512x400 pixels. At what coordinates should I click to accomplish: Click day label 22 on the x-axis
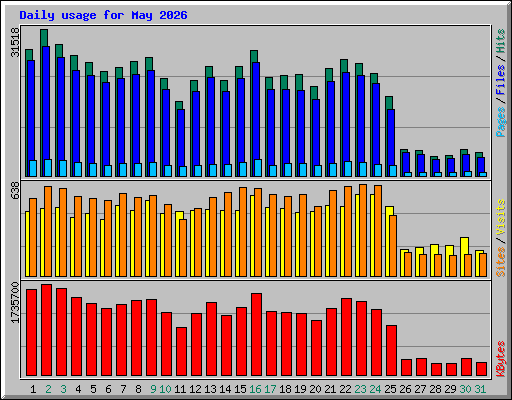[345, 389]
